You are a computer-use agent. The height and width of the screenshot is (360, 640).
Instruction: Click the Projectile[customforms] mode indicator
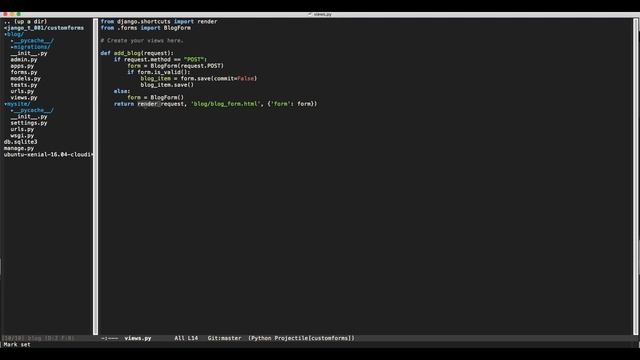tap(313, 338)
